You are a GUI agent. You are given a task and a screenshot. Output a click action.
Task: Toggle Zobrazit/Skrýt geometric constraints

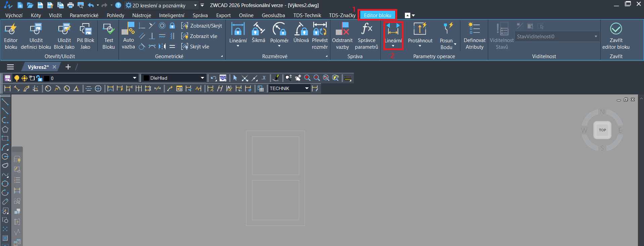[202, 26]
